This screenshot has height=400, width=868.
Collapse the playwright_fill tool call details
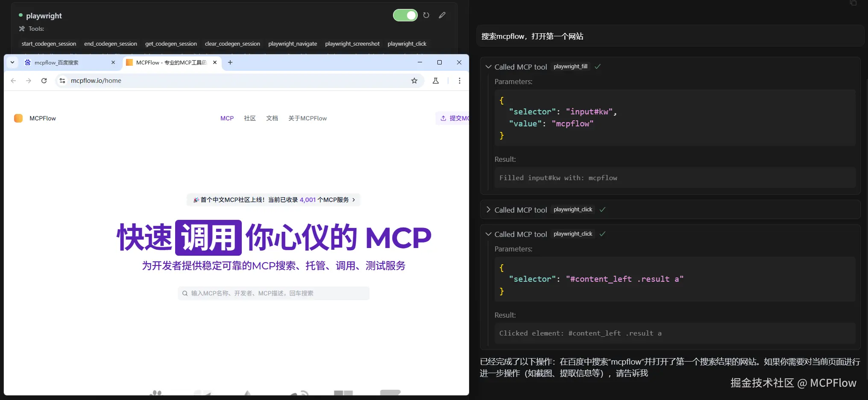click(x=488, y=67)
